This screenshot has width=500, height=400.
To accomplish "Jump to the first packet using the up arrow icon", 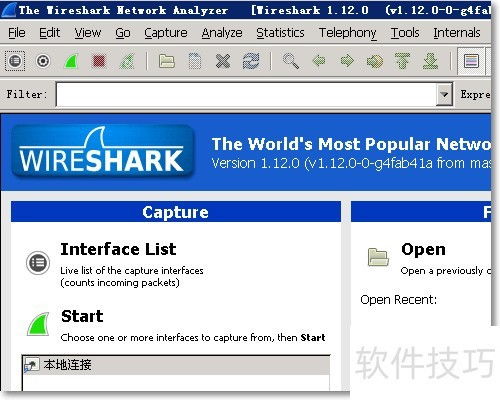I will point(403,61).
